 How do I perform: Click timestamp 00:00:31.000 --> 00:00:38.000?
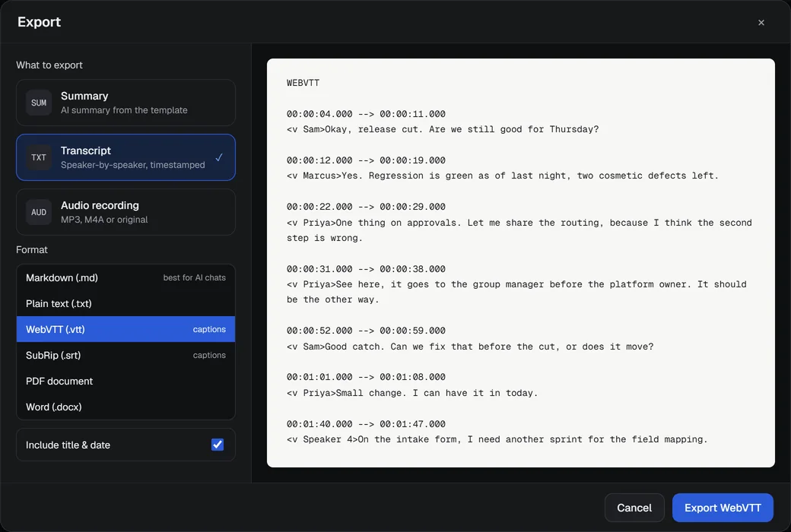pos(366,269)
